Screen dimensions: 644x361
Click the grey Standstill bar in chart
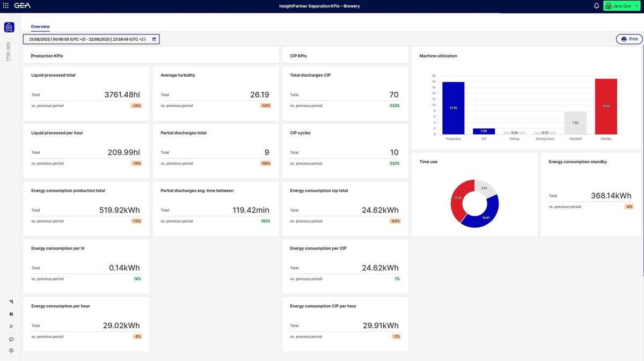pyautogui.click(x=575, y=123)
